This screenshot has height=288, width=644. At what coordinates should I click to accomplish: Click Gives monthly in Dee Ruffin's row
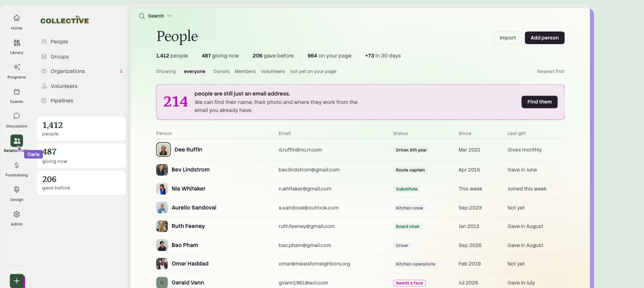pyautogui.click(x=524, y=149)
